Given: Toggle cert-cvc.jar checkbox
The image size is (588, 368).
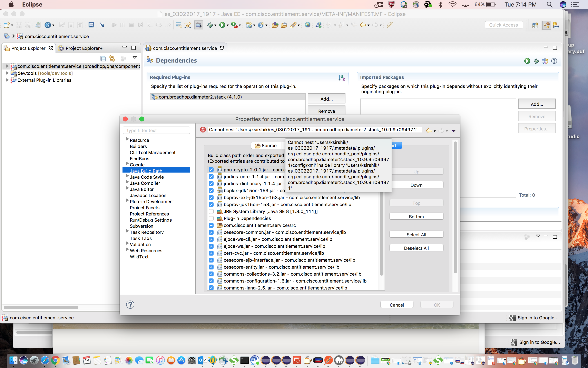Looking at the screenshot, I should tap(211, 253).
